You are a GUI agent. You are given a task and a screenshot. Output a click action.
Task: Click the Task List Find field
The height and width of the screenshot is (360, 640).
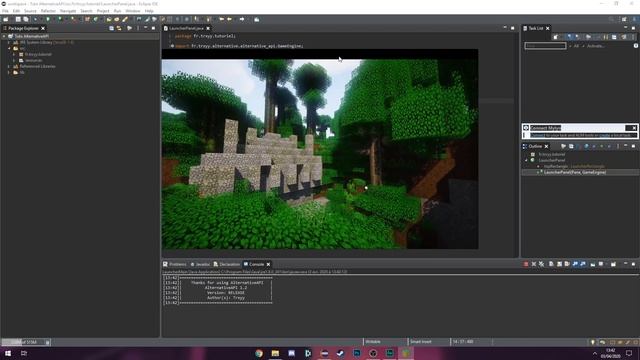[x=545, y=46]
